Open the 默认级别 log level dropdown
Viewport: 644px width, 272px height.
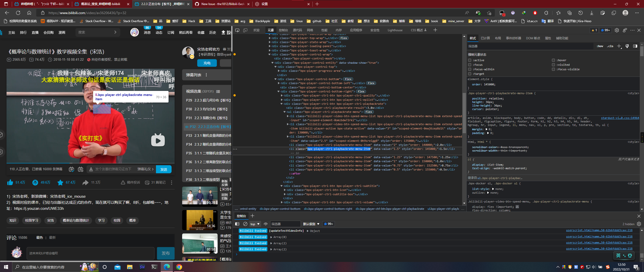[x=311, y=224]
